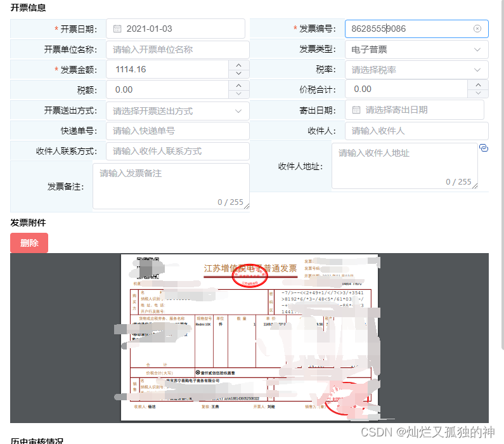Open the 开票送出方式 dropdown
The width and height of the screenshot is (504, 444).
pos(178,111)
